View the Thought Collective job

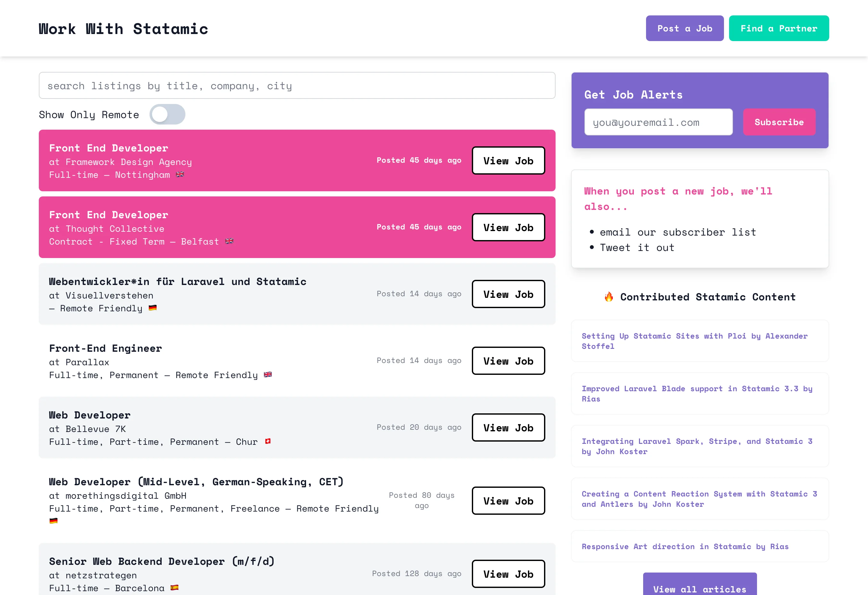[x=508, y=228]
